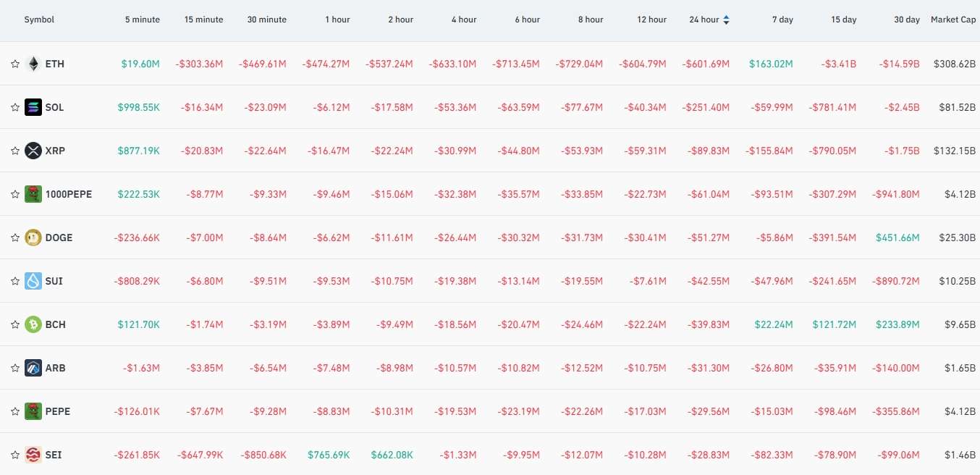This screenshot has height=475, width=980.
Task: Sort by the Market Cap column header
Action: click(953, 20)
